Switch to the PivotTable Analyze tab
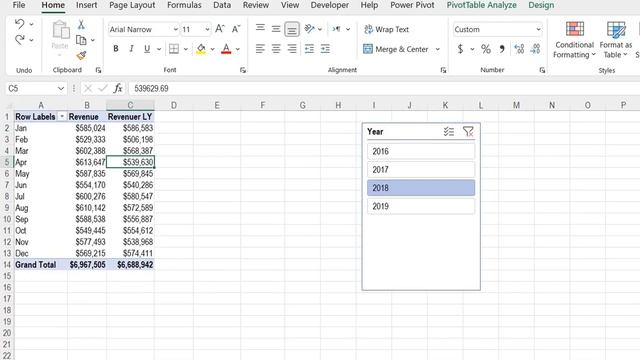Image resolution: width=640 pixels, height=360 pixels. [482, 5]
